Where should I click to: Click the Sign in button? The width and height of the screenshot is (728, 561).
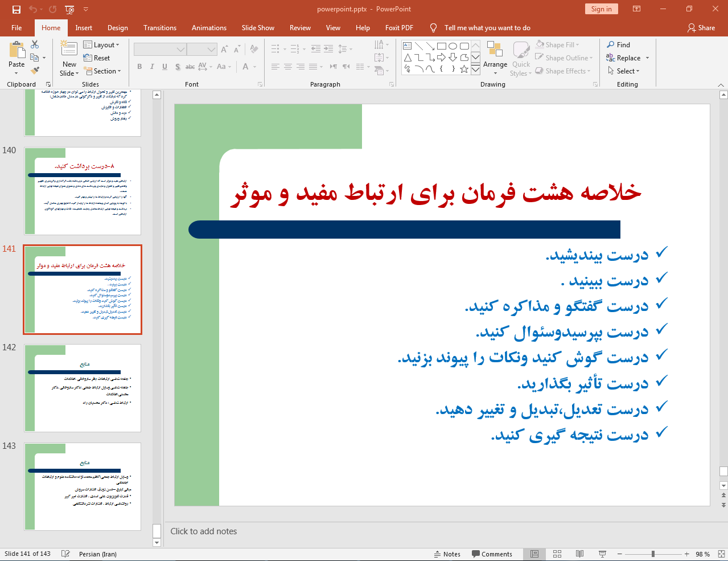[601, 9]
